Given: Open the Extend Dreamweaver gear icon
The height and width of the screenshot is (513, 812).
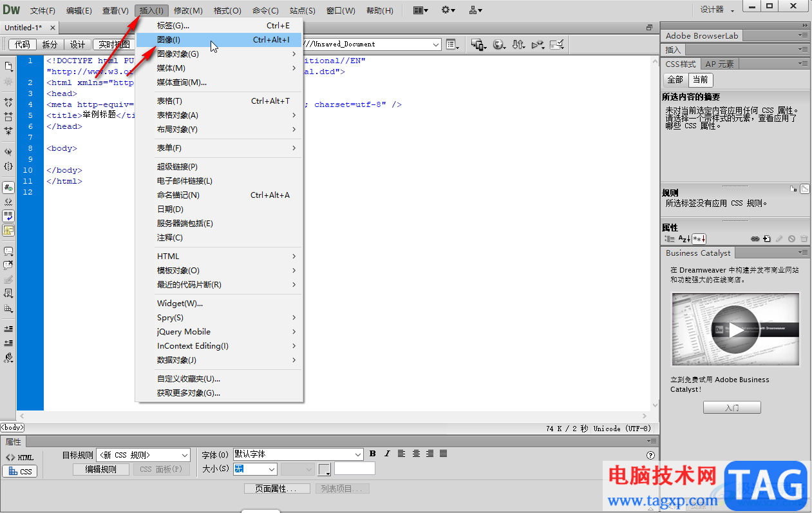Looking at the screenshot, I should pyautogui.click(x=448, y=10).
